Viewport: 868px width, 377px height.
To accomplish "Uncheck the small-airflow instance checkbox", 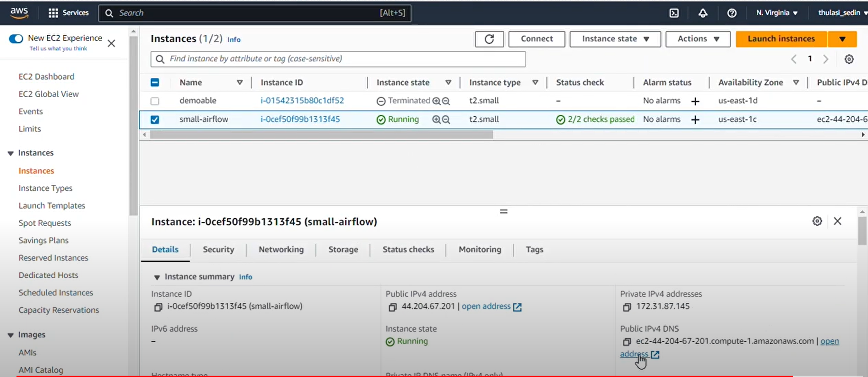I will click(155, 119).
